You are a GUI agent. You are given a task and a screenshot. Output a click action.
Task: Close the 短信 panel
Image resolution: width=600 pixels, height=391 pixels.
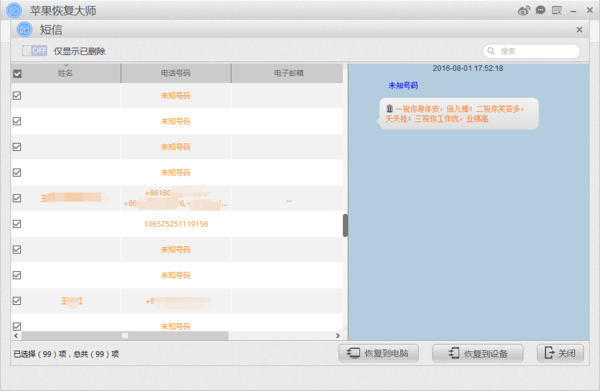click(579, 29)
